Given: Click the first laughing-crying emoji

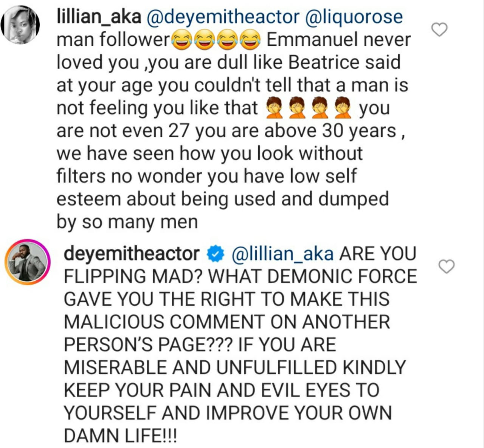Looking at the screenshot, I should [x=180, y=41].
